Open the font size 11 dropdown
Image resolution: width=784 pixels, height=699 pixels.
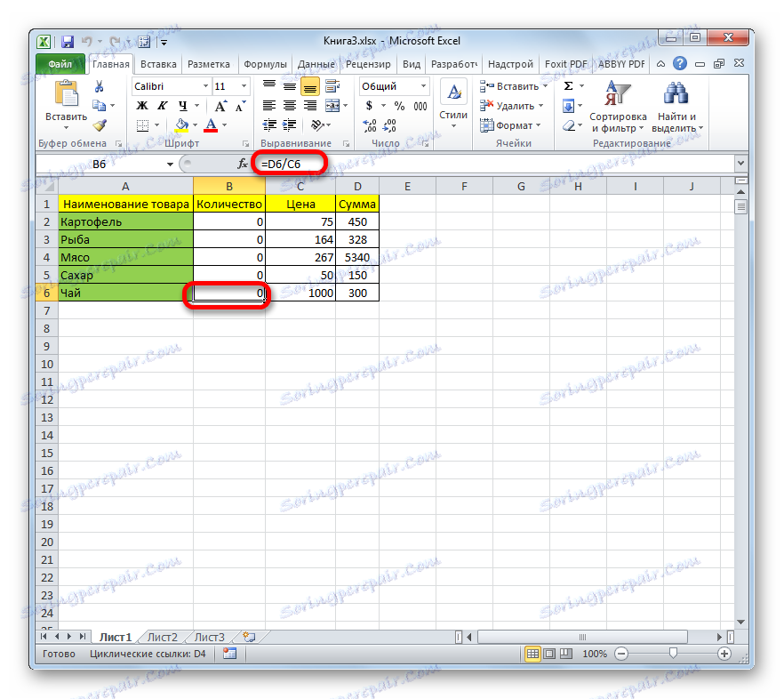244,86
